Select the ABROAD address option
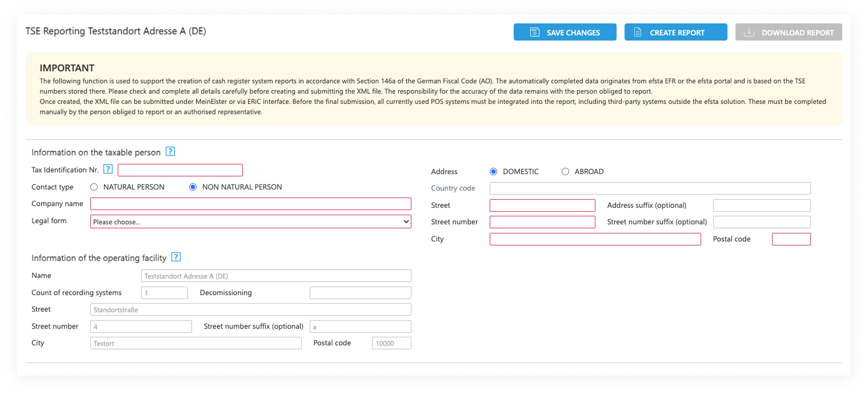 565,171
